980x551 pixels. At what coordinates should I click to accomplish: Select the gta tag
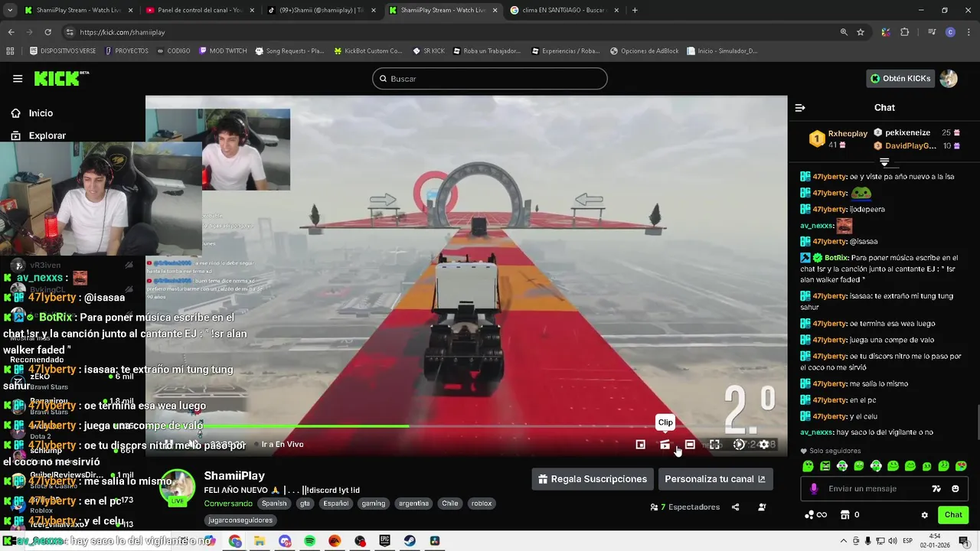pos(305,504)
